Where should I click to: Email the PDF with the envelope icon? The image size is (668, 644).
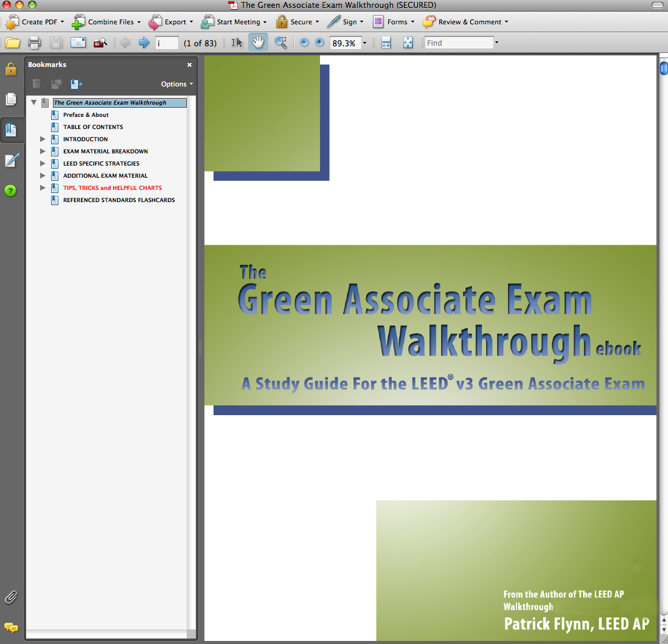click(x=78, y=43)
